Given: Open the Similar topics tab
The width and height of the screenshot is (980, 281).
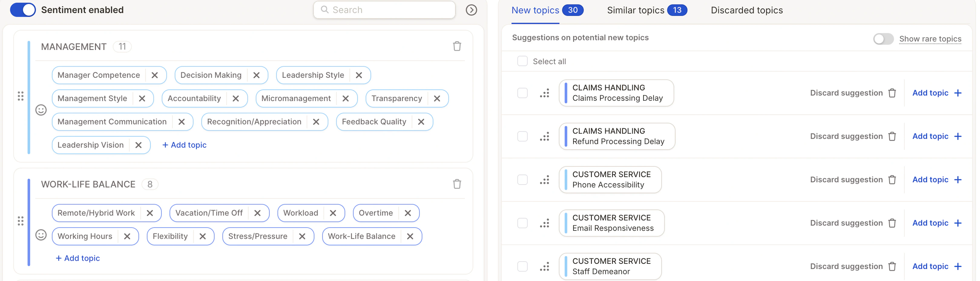Looking at the screenshot, I should click(647, 10).
